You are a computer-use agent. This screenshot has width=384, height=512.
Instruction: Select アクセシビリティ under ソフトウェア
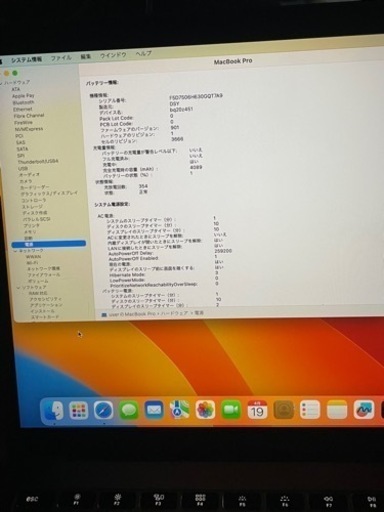pos(45,299)
